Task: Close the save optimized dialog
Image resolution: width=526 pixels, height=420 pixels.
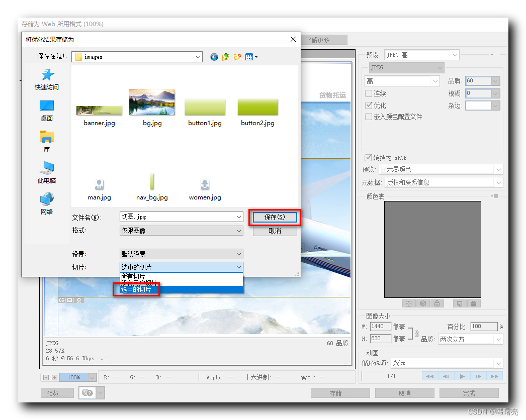Action: (x=293, y=39)
